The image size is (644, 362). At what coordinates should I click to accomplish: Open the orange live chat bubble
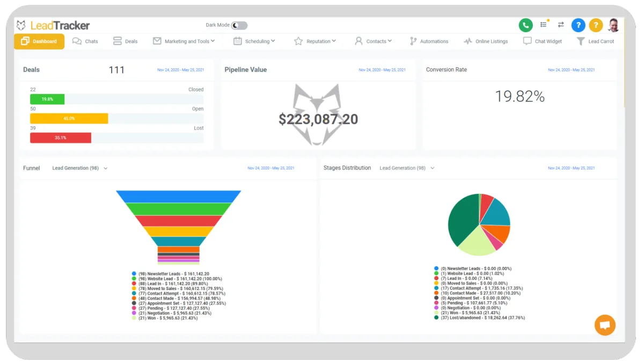(605, 325)
